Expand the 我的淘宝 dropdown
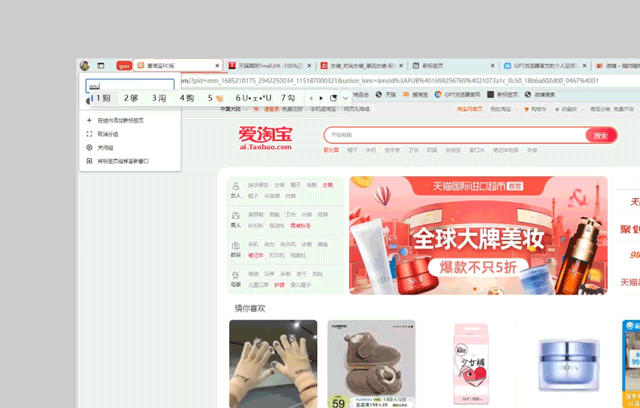 [x=504, y=109]
